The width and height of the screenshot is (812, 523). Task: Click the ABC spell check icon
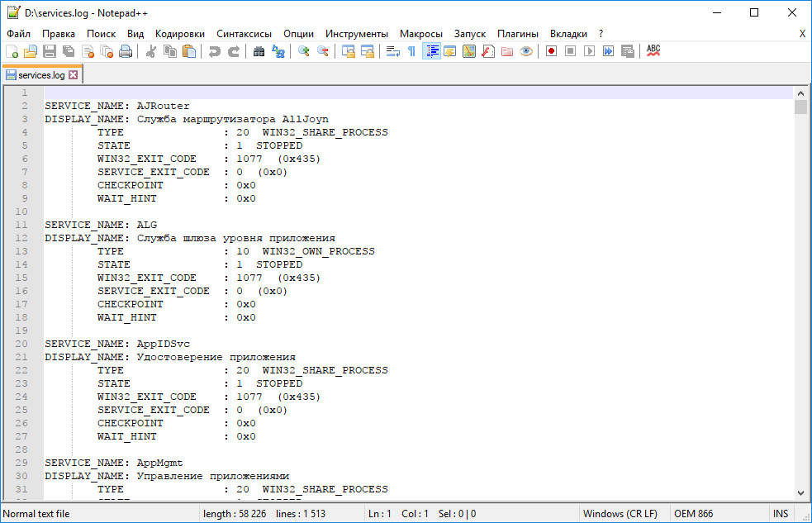(653, 50)
